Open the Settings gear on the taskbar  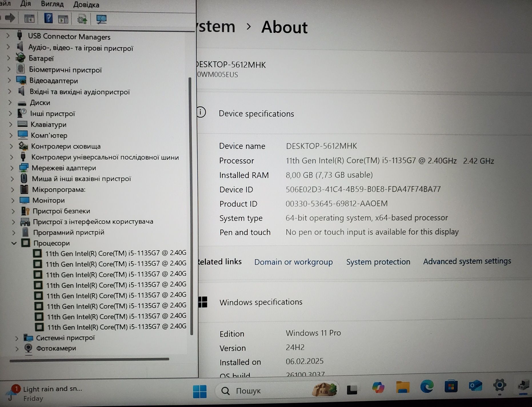tap(500, 386)
